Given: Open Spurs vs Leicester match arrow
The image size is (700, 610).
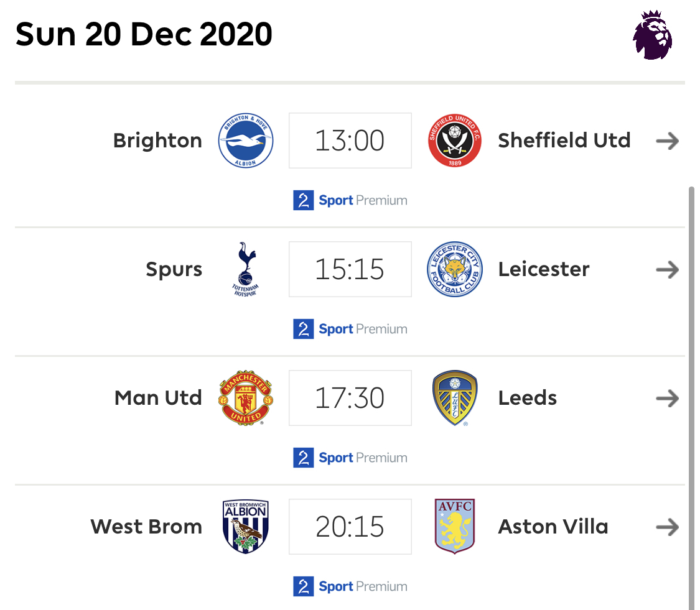Looking at the screenshot, I should [x=668, y=269].
